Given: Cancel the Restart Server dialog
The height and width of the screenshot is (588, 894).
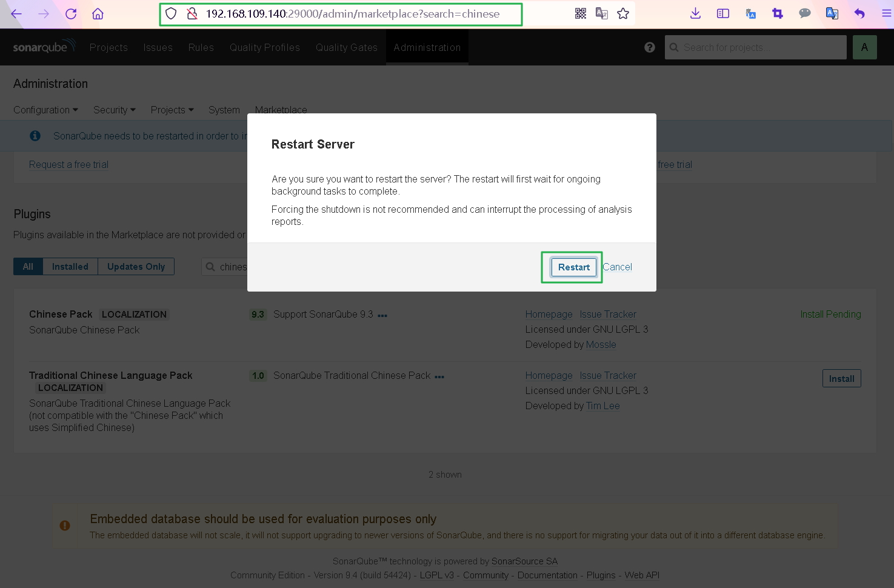Looking at the screenshot, I should pos(618,267).
